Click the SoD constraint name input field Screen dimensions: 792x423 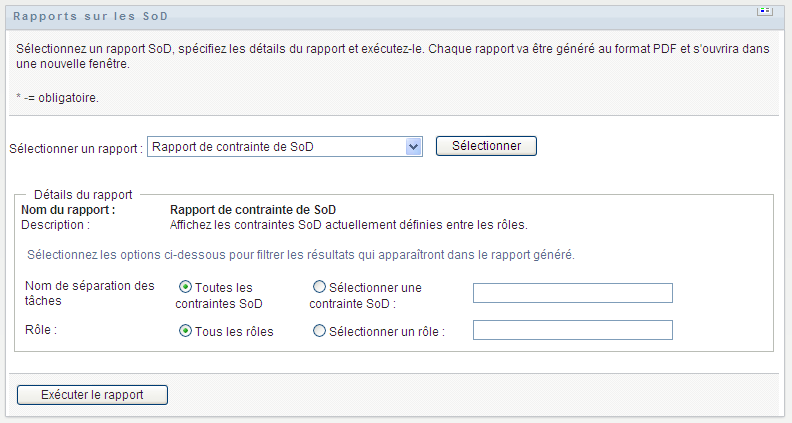(572, 292)
